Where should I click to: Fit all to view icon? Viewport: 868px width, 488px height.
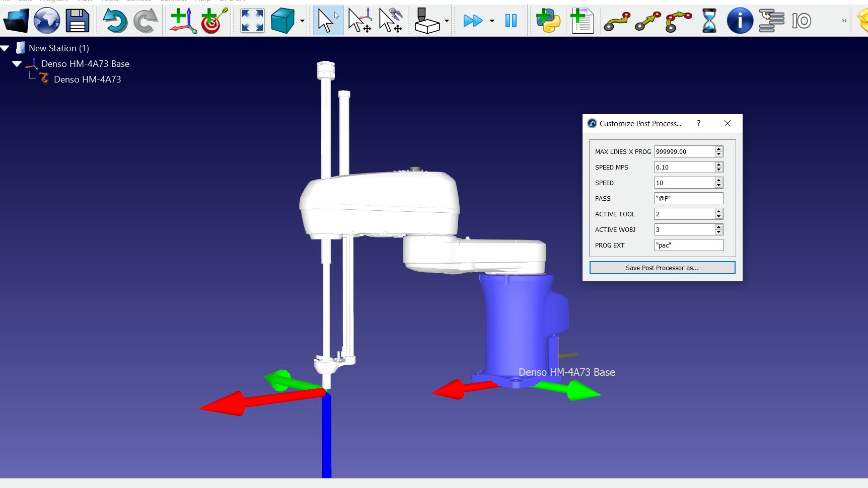coord(252,21)
